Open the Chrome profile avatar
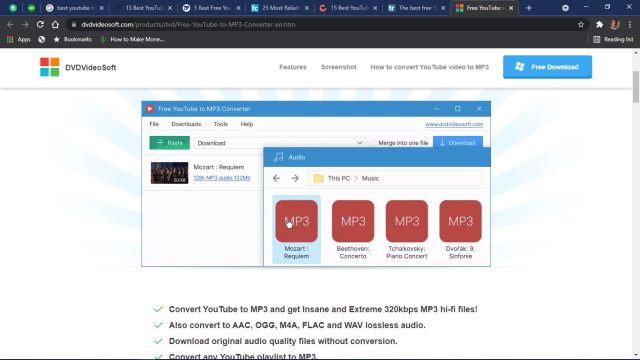This screenshot has height=360, width=640. (x=615, y=24)
